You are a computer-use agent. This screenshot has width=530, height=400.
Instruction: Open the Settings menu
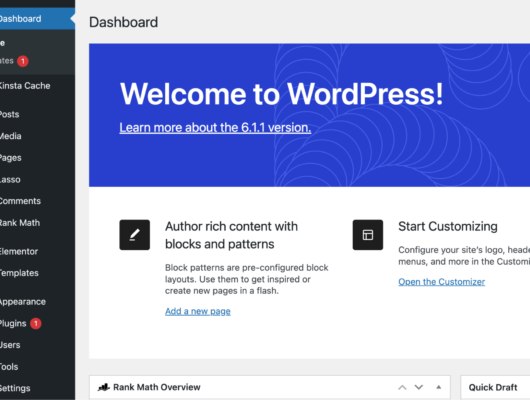pyautogui.click(x=15, y=388)
